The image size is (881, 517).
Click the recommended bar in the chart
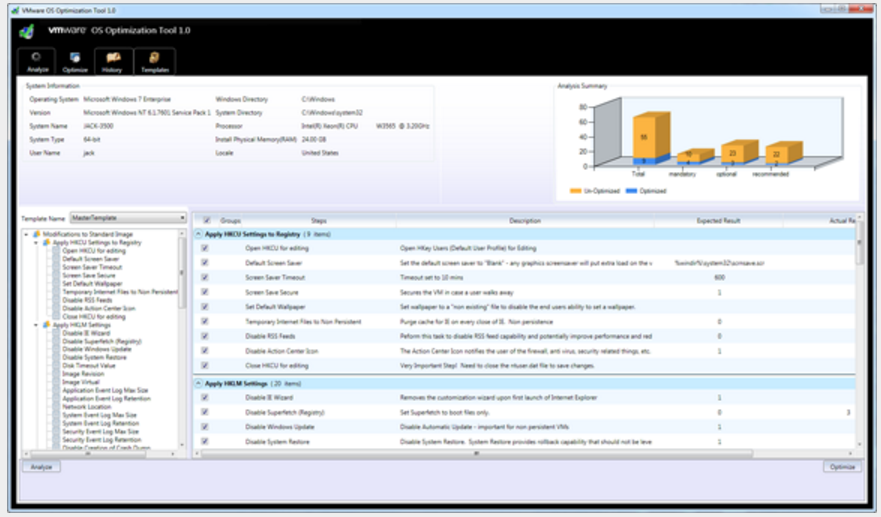tap(784, 153)
